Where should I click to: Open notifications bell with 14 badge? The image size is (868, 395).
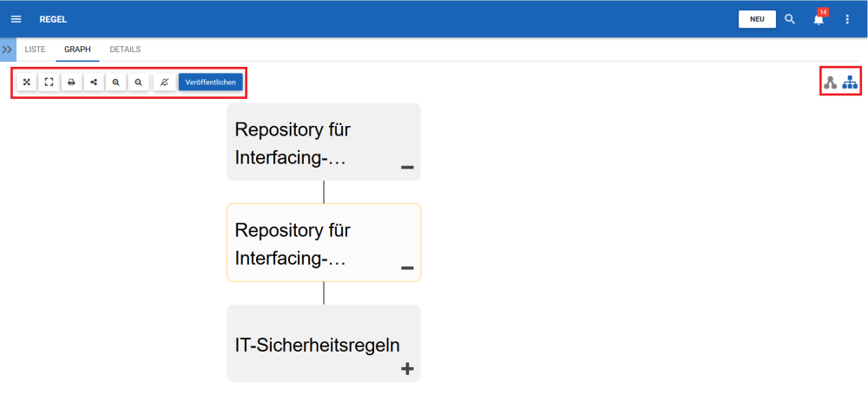[x=819, y=19]
